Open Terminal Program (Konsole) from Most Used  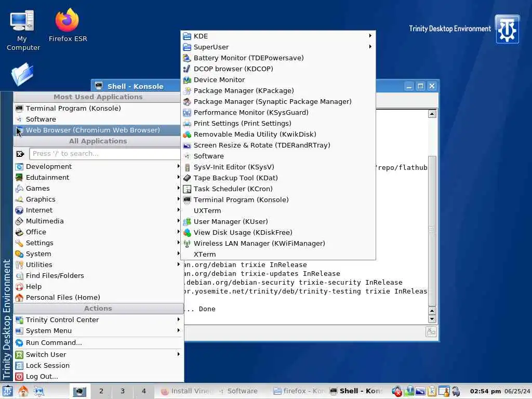coord(98,108)
